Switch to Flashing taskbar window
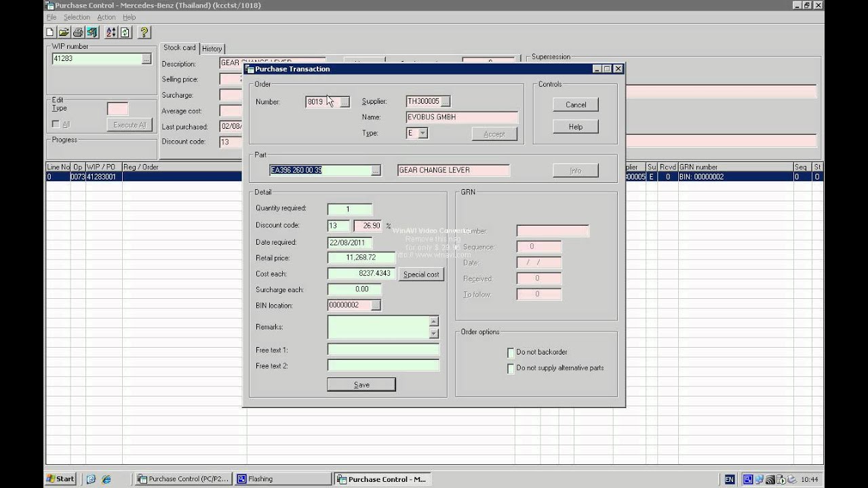Viewport: 868px width, 488px height. 283,479
